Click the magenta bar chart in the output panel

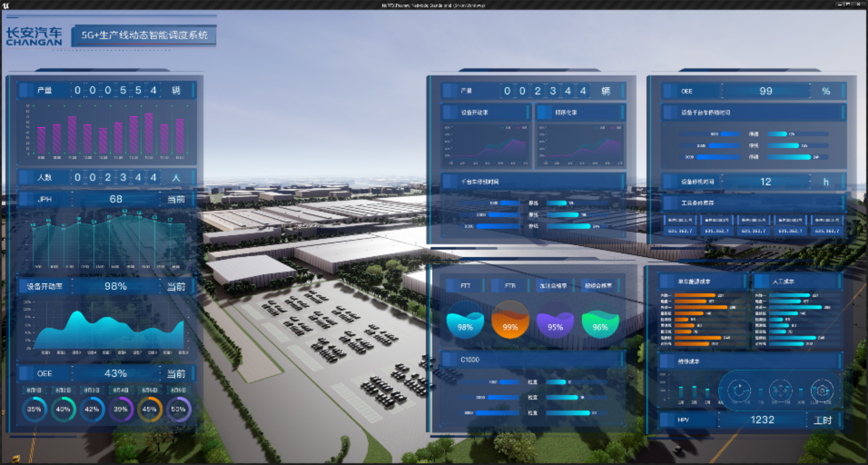pyautogui.click(x=107, y=132)
